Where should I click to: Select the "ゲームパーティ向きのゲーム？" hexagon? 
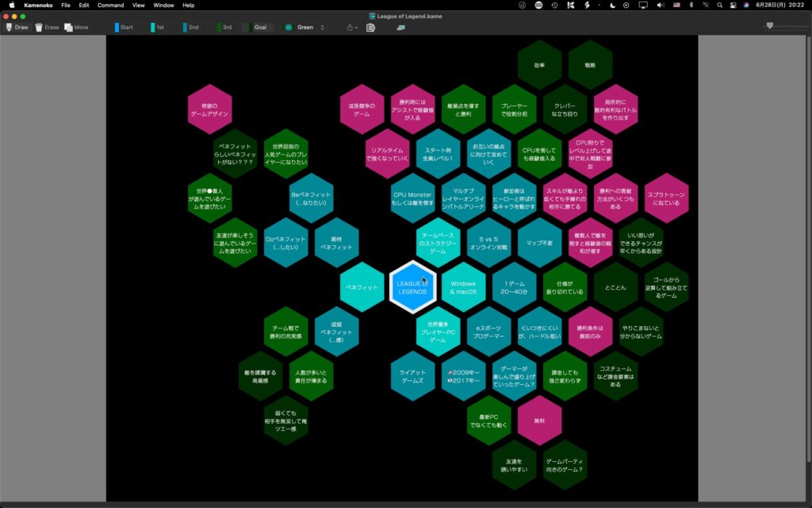pyautogui.click(x=565, y=465)
